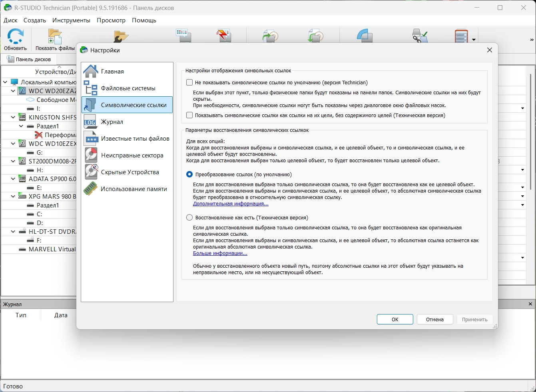Open the Неисправные сектора settings section
Viewport: 536px width, 392px height.
127,155
